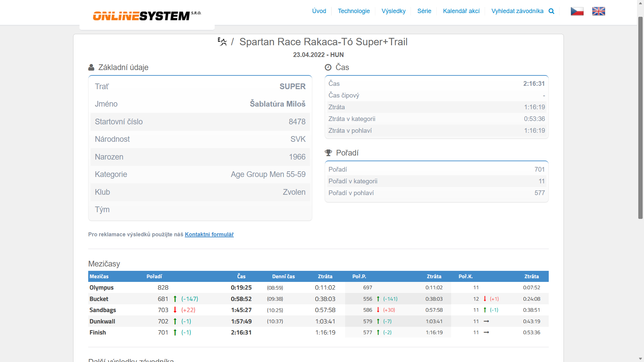Click Pořadí v pohlaví value 577
The image size is (644, 362).
pyautogui.click(x=540, y=193)
